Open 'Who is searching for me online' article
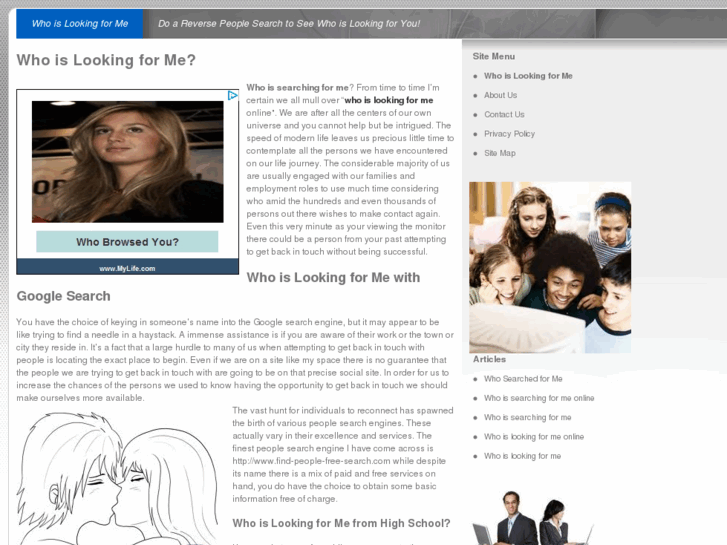The image size is (727, 545). point(539,398)
